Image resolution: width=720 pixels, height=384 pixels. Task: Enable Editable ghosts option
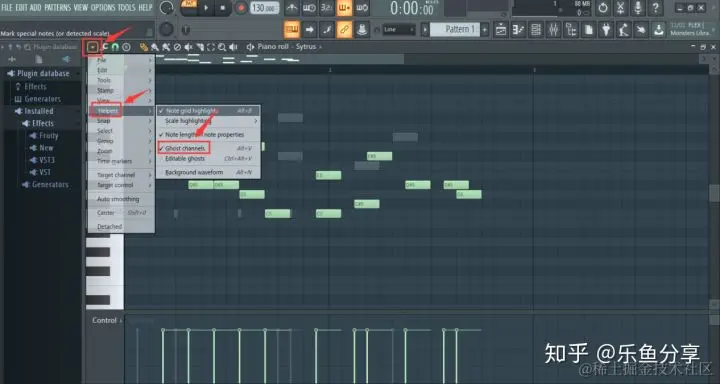209,158
